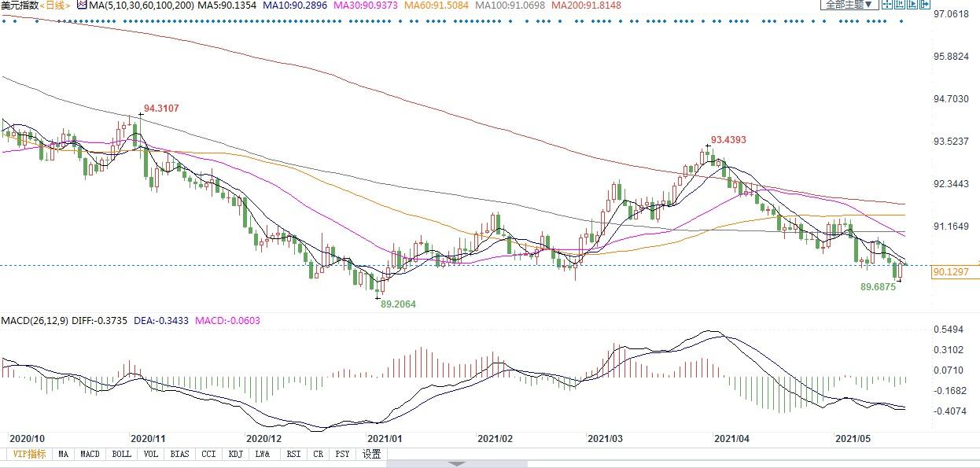Open the MACD indicator tab

(x=90, y=454)
